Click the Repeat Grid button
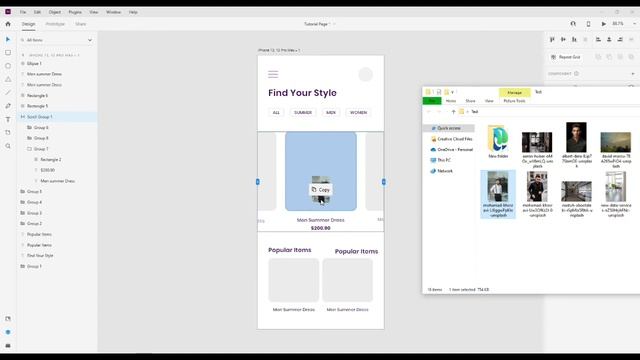Viewport: 640px width, 360px height. 566,57
